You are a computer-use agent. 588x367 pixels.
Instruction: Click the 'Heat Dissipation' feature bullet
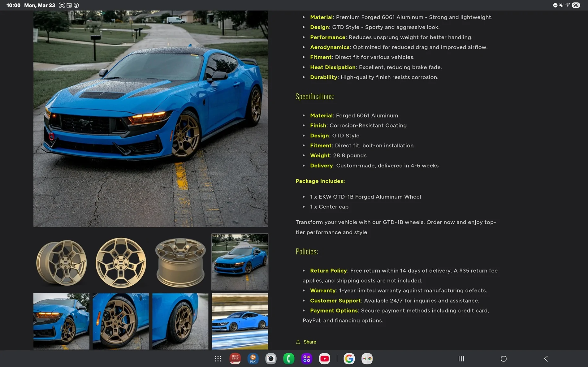376,67
